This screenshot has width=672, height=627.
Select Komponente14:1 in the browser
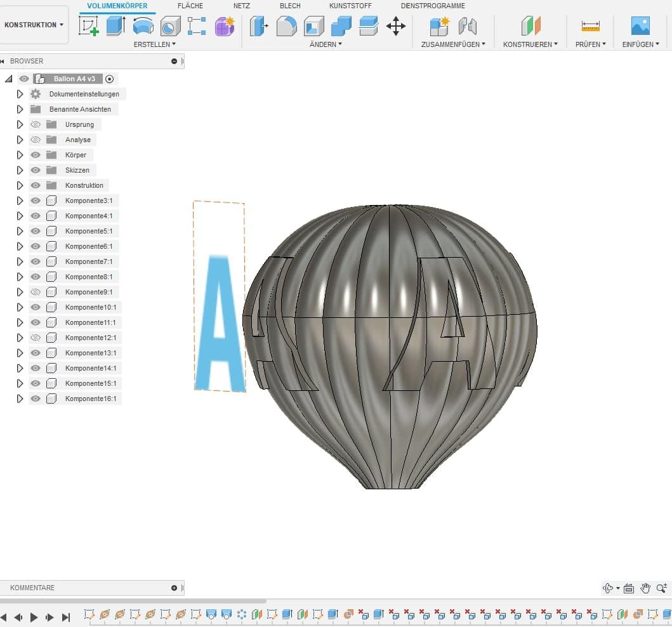point(91,368)
